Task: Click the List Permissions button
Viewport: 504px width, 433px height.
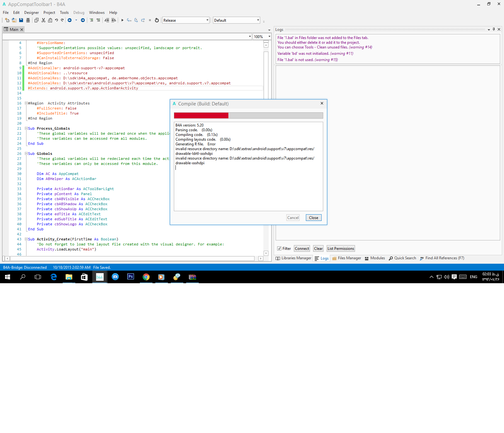Action: point(341,249)
